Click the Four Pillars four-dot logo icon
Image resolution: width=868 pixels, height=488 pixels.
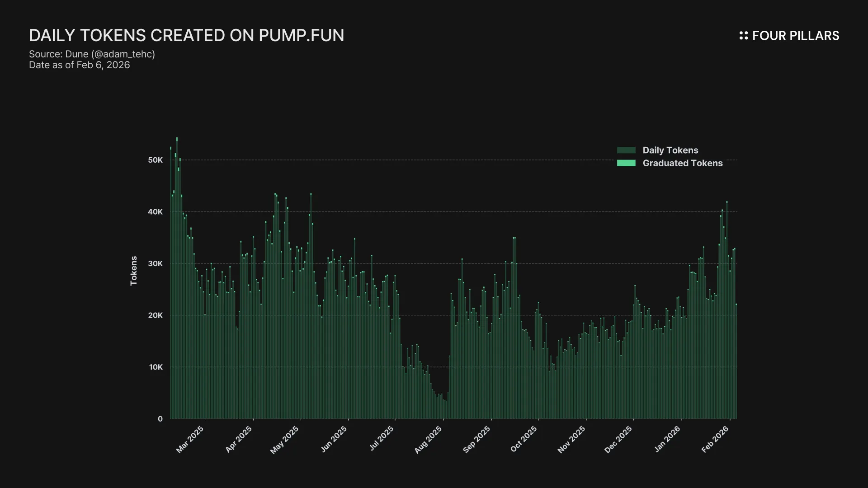(743, 36)
